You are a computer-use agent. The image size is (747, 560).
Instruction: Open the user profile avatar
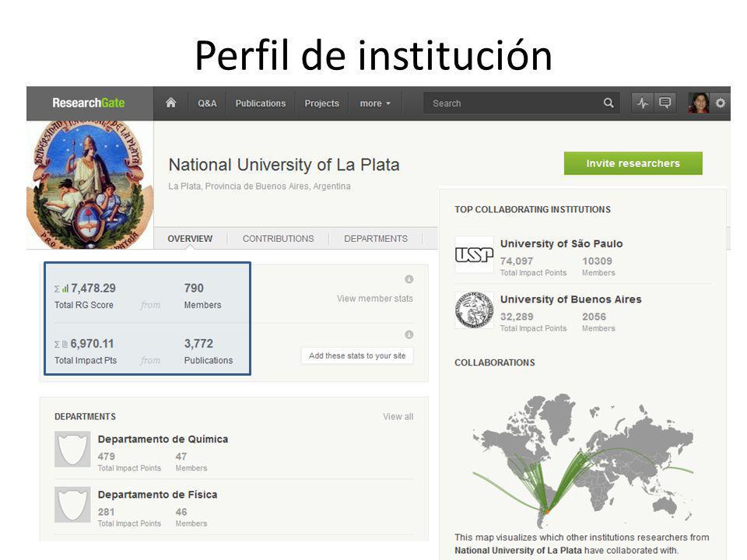699,103
